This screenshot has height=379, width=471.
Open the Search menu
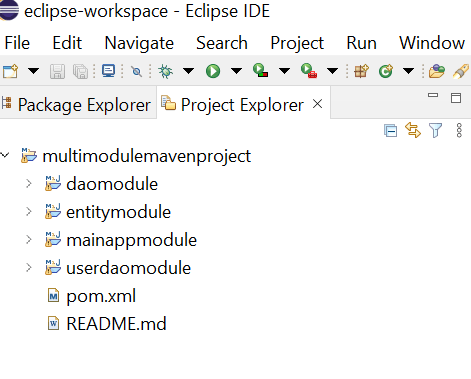coord(222,43)
